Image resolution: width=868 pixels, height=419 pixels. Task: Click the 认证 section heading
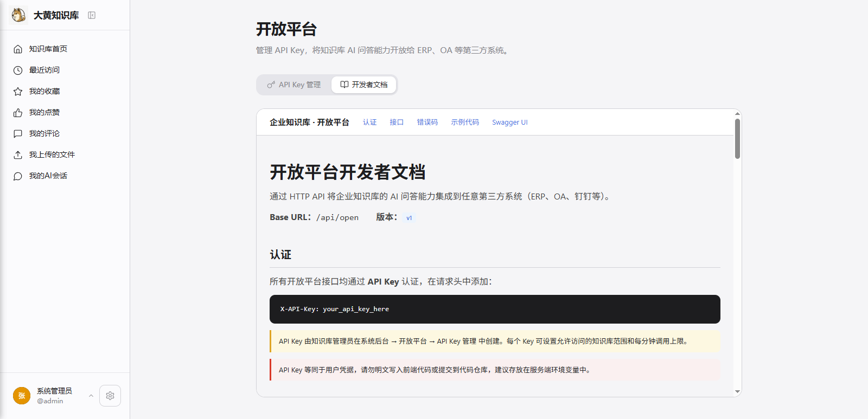(280, 255)
